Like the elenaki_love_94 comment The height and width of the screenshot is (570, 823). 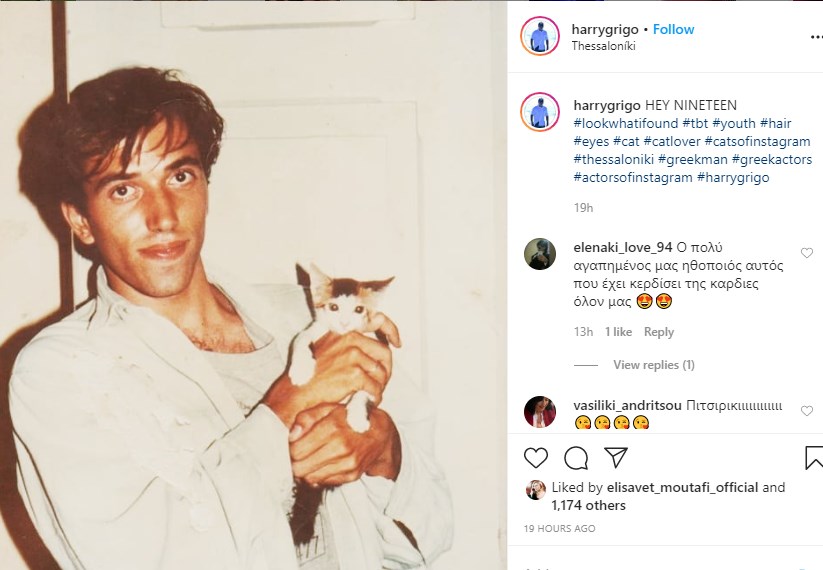807,253
